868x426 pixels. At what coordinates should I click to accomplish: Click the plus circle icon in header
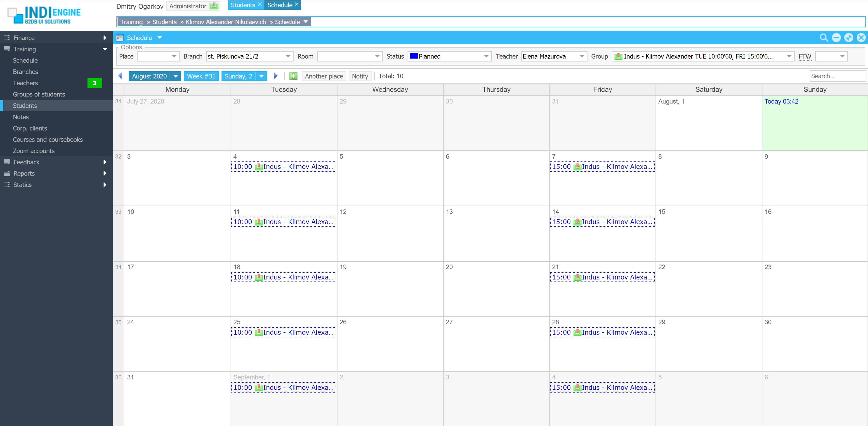coord(849,38)
